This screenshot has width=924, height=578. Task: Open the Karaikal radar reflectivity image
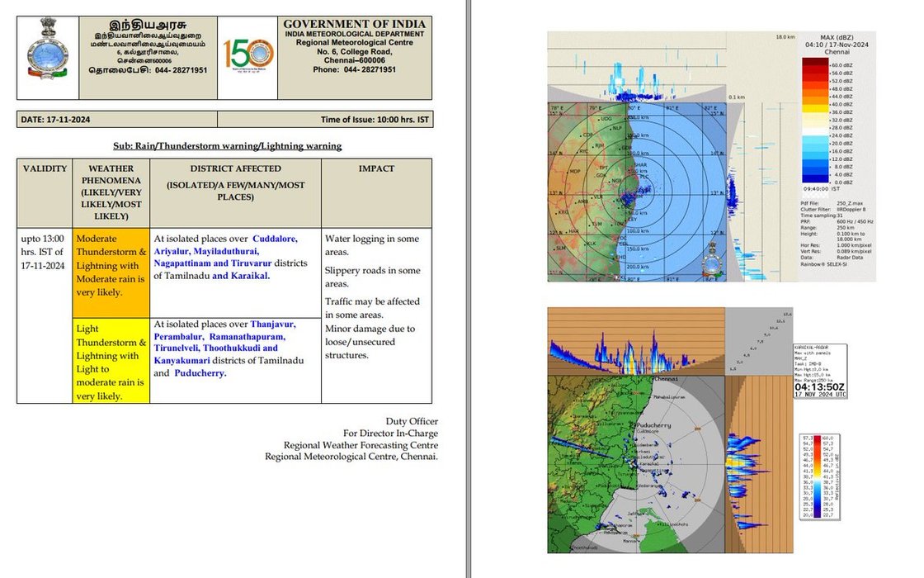point(670,430)
